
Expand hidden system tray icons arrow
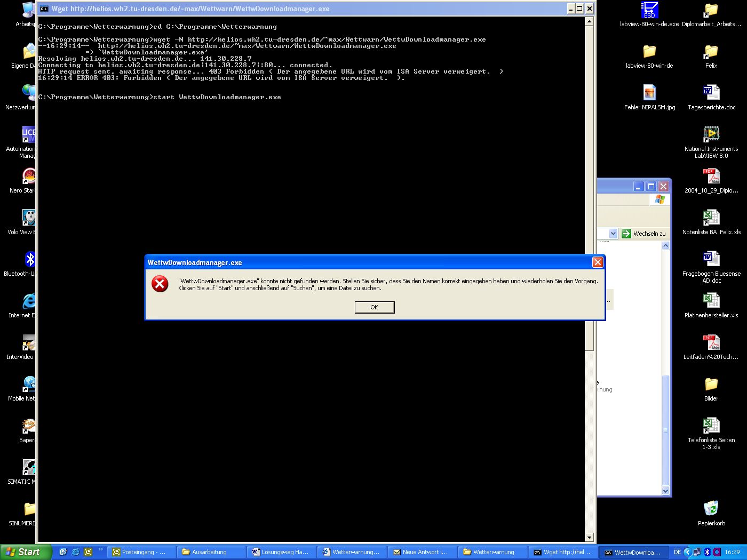tap(688, 552)
